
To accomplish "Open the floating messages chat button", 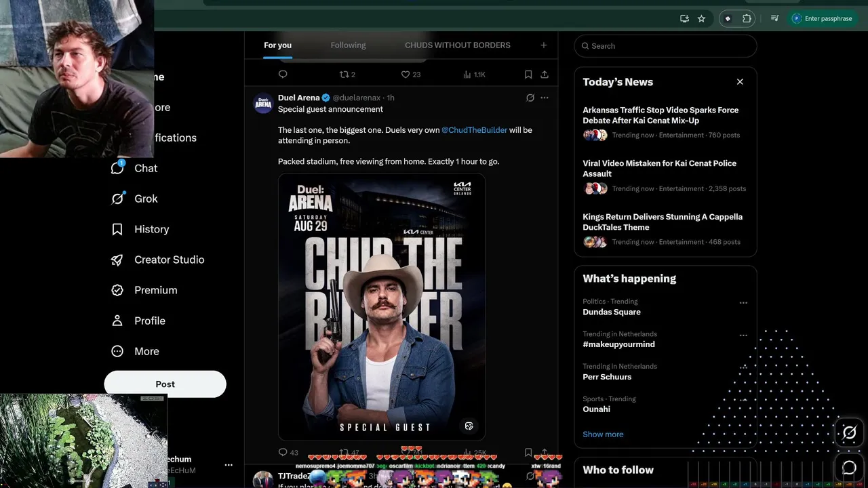I will click(x=849, y=467).
